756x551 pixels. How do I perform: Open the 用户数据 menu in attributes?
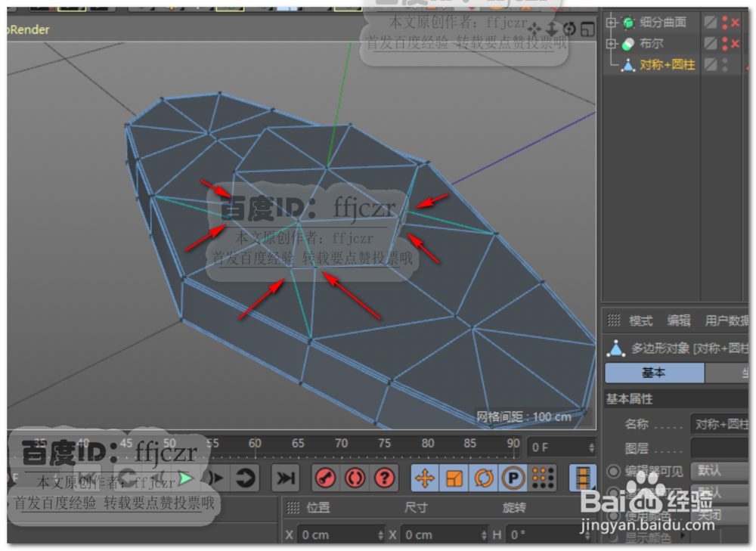pos(727,320)
